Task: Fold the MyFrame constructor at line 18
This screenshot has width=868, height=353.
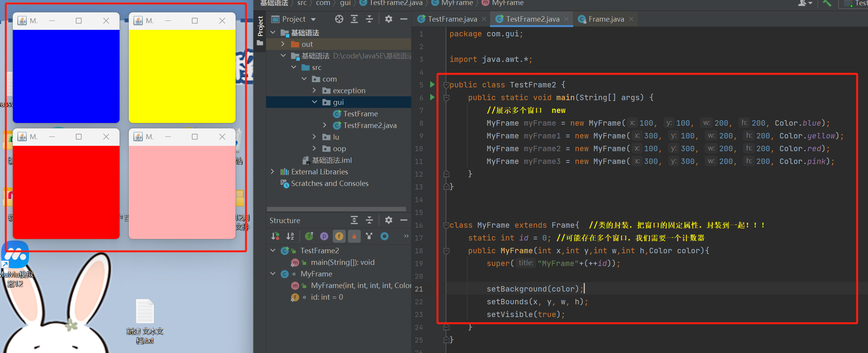Action: coord(446,251)
